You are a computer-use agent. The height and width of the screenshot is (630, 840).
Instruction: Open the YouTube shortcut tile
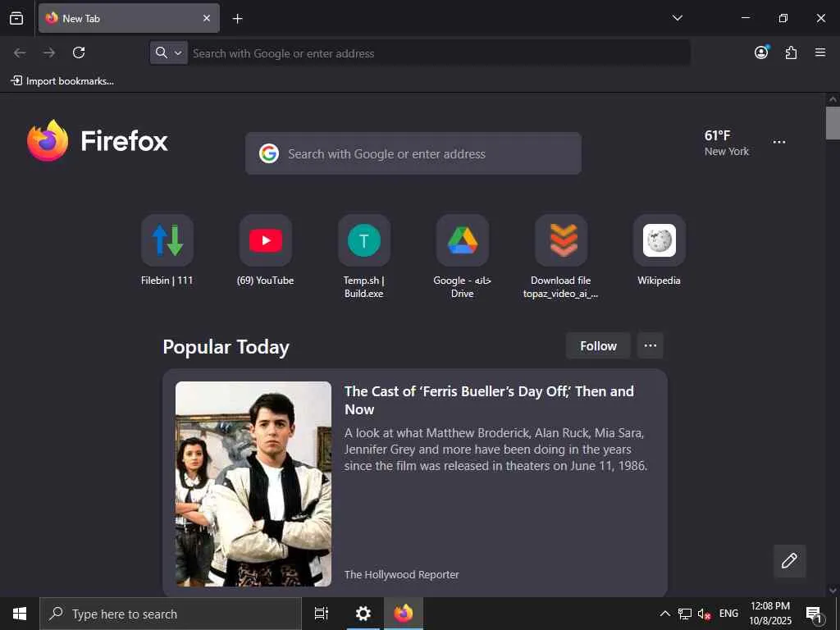(266, 251)
